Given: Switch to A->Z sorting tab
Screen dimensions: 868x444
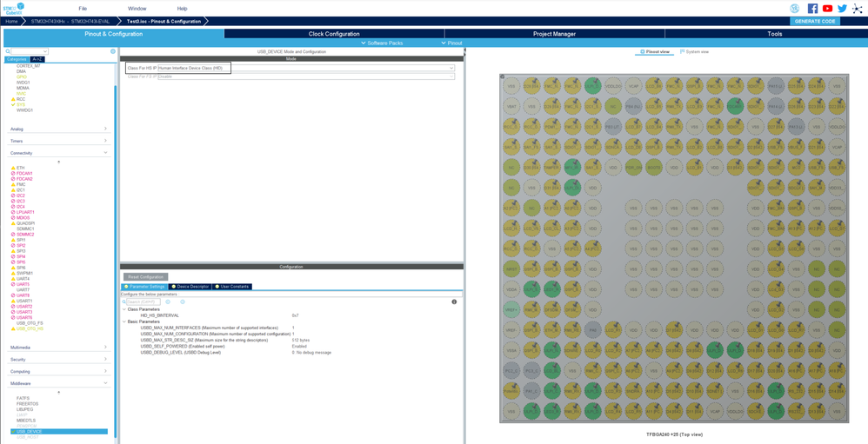Looking at the screenshot, I should pos(37,59).
